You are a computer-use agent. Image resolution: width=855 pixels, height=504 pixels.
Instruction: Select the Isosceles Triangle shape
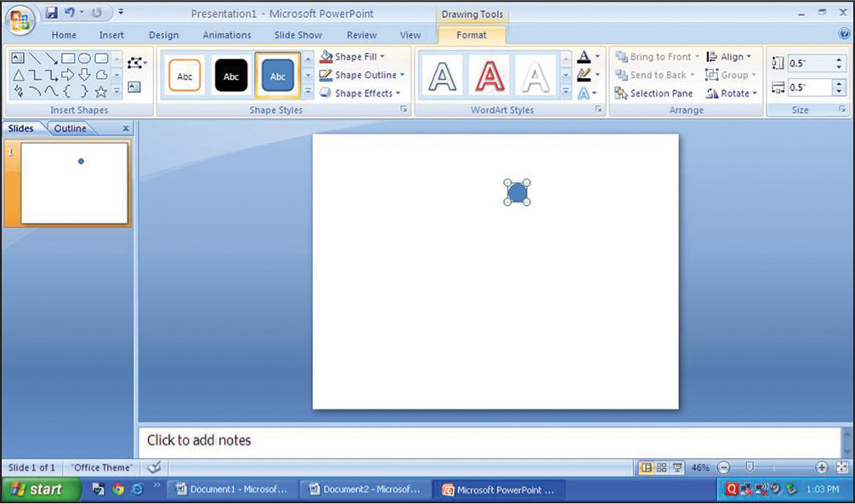pos(19,75)
